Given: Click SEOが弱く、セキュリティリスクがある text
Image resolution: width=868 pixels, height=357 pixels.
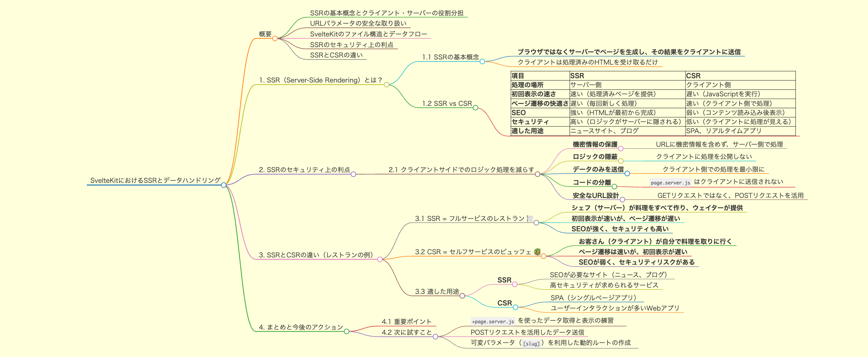Looking at the screenshot, I should [637, 262].
